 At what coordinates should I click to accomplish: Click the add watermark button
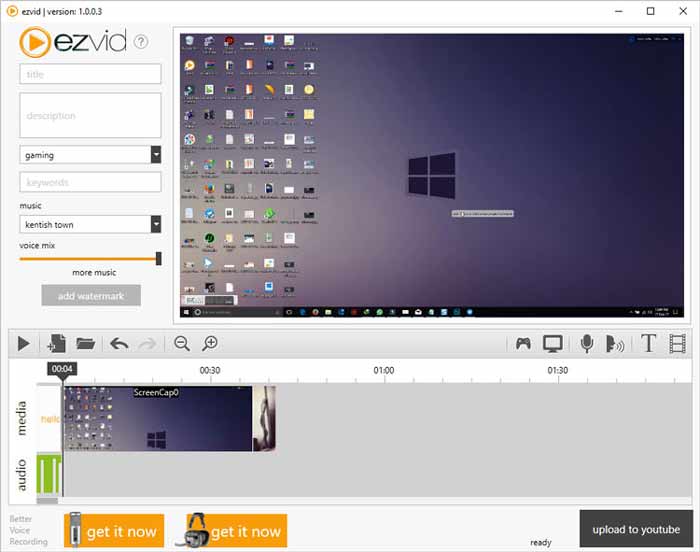click(x=91, y=296)
